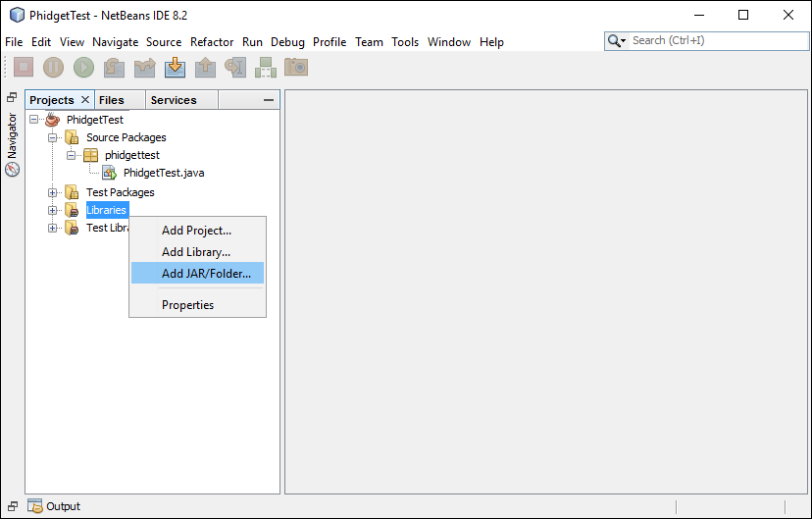Click the Navigator compass icon in sidebar
Screen dimensions: 812x519
click(13, 170)
